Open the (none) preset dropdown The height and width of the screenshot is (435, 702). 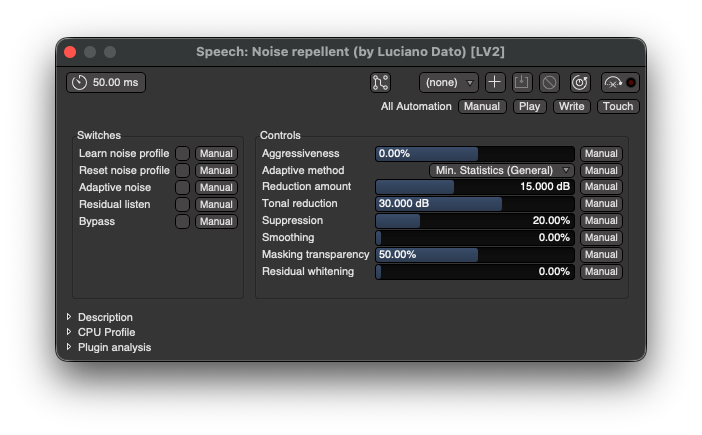coord(449,83)
